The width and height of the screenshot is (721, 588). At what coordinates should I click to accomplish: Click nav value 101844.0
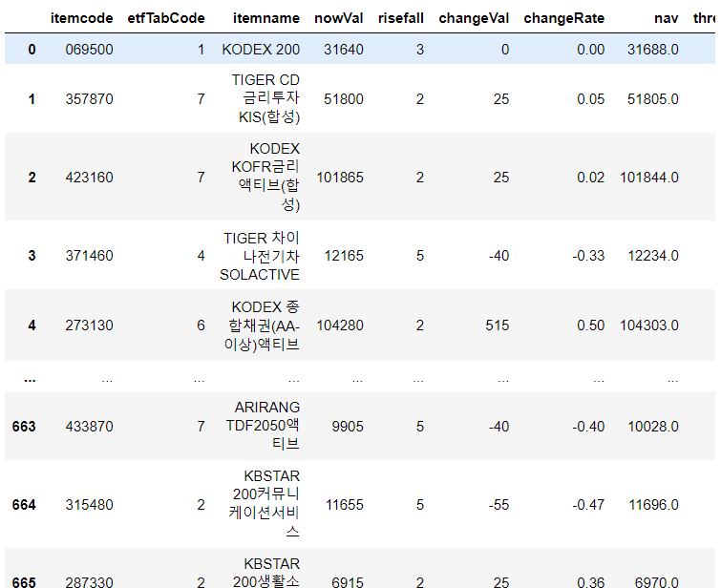point(649,177)
